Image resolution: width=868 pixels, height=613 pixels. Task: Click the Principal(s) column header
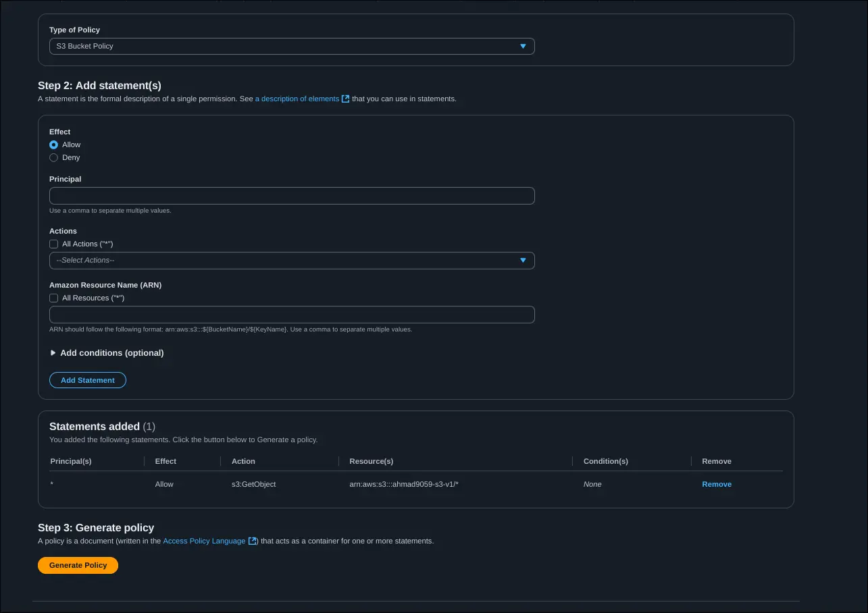pos(71,461)
